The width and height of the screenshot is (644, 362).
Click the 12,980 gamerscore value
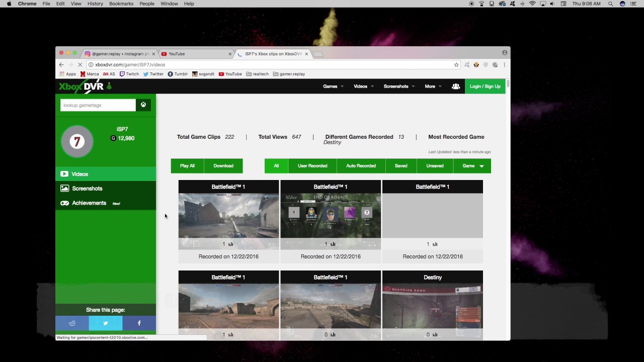[126, 138]
